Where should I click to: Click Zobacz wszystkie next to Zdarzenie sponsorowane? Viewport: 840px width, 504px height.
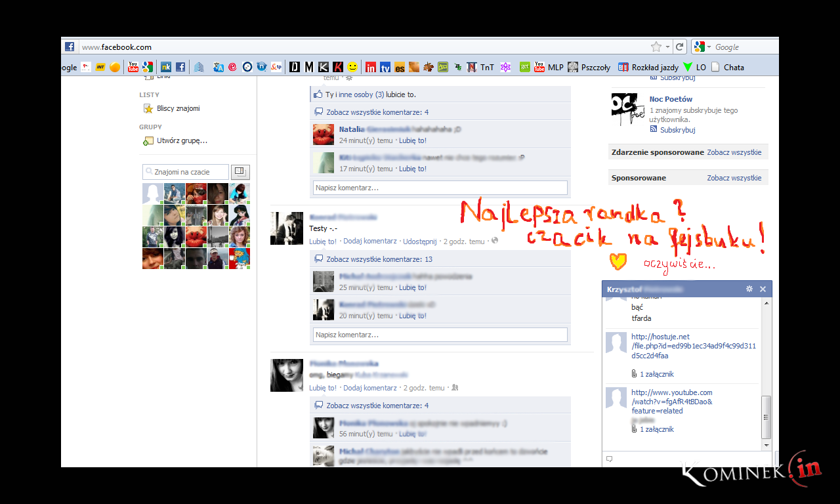(x=734, y=152)
